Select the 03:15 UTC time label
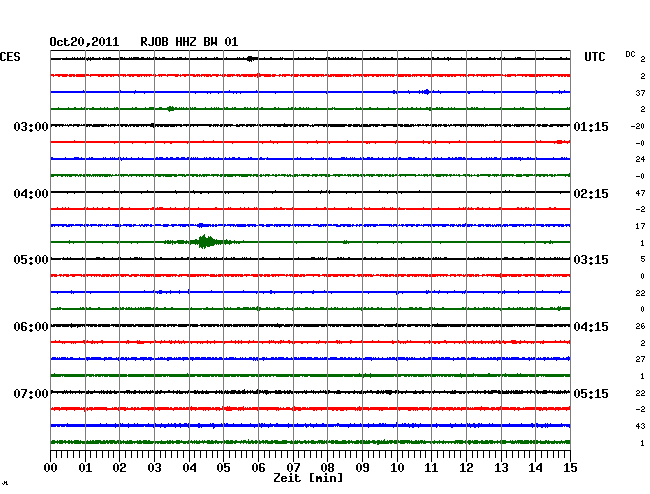The height and width of the screenshot is (494, 650). 591,259
